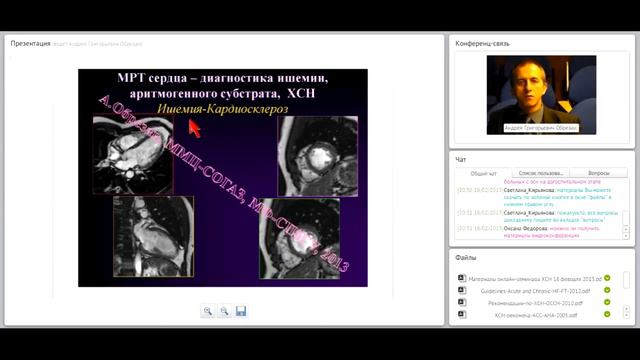Download the Guidelines-Acute and Chronic-HF PDF via green arrow

tap(607, 290)
